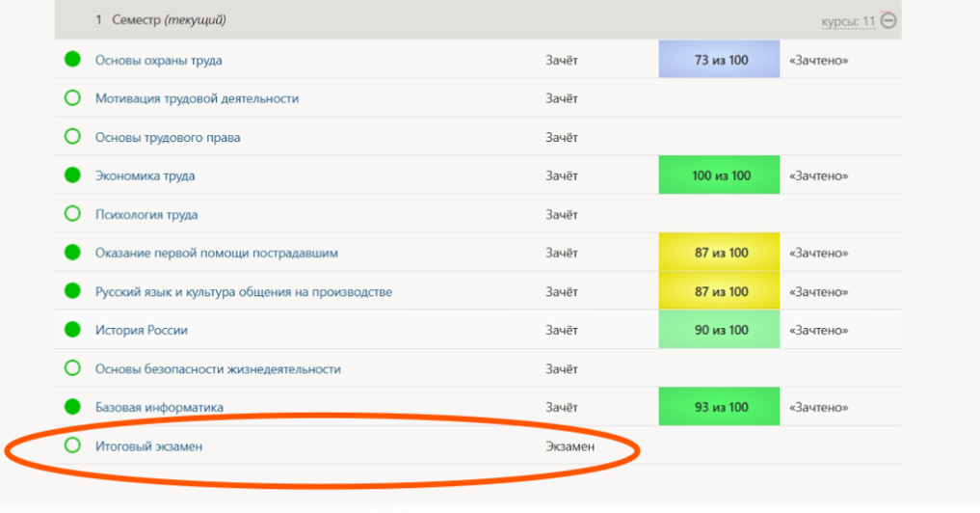
Task: Open the Экономика труда course link
Action: click(145, 176)
